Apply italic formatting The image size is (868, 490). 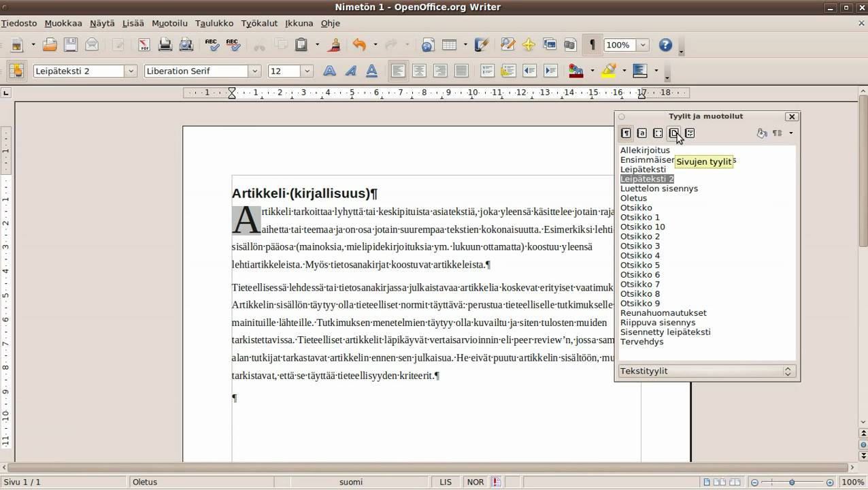pos(351,71)
